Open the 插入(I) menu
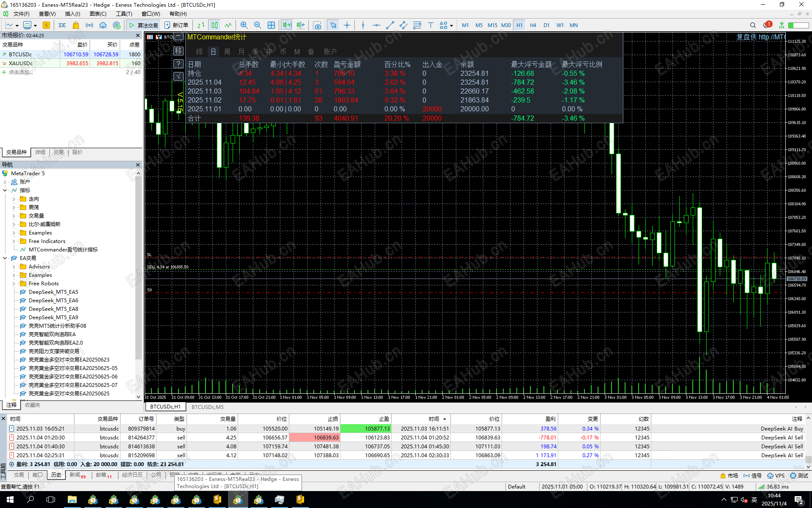 point(72,14)
